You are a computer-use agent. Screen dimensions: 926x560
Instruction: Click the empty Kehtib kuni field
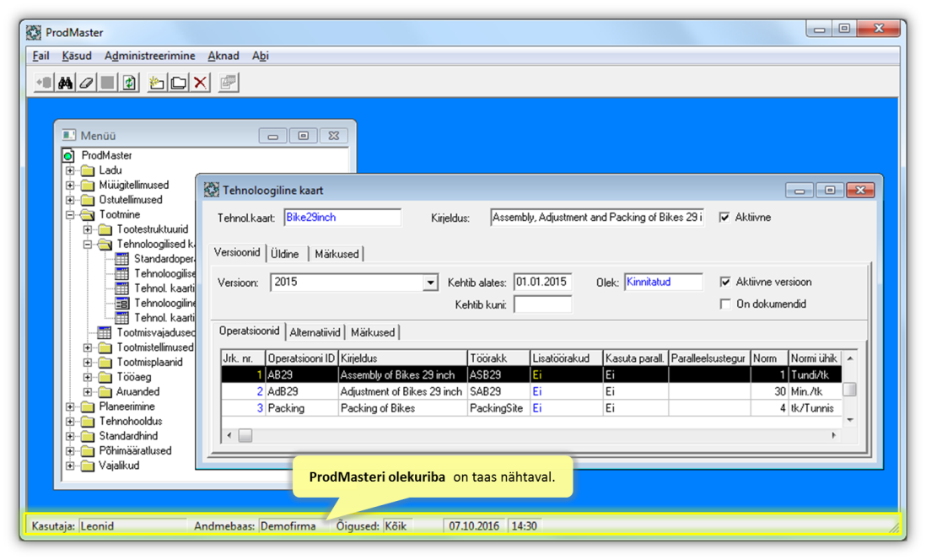542,304
